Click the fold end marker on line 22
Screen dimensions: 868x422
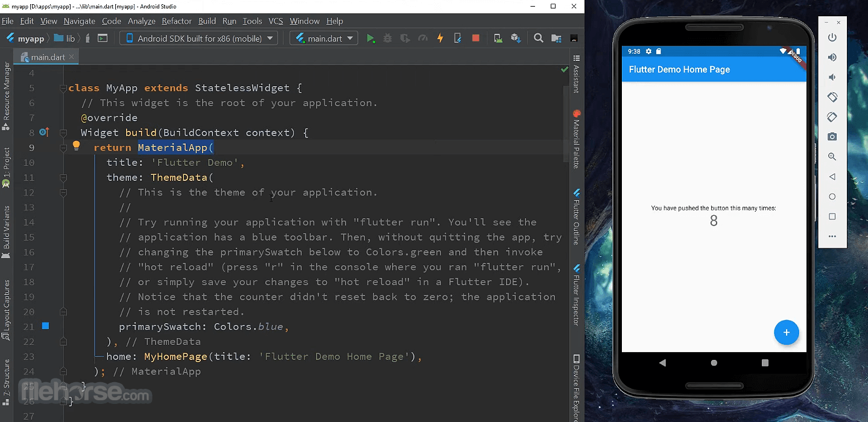[x=63, y=342]
